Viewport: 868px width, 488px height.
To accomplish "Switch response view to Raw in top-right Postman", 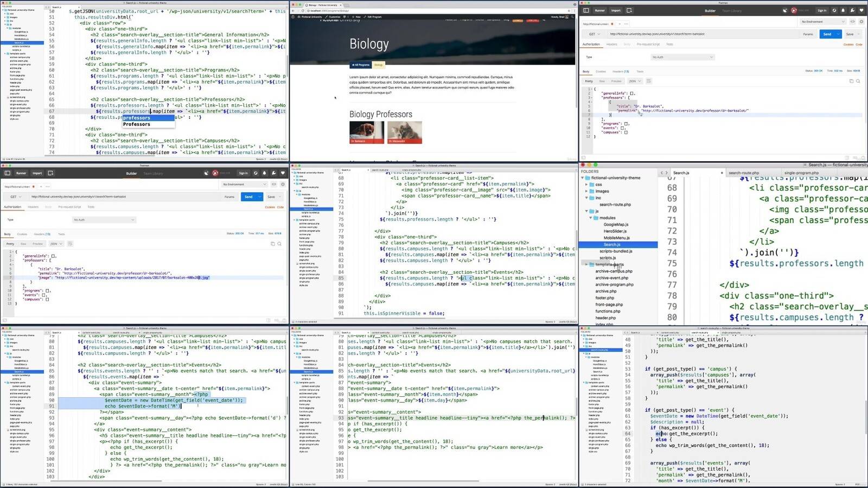I will click(x=602, y=81).
